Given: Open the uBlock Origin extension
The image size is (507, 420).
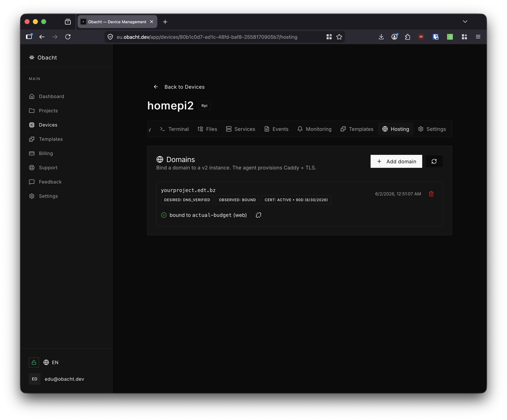Looking at the screenshot, I should 421,37.
